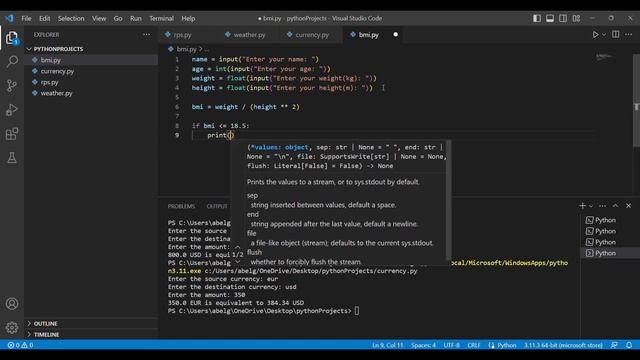Split the editor to the right

click(x=616, y=35)
